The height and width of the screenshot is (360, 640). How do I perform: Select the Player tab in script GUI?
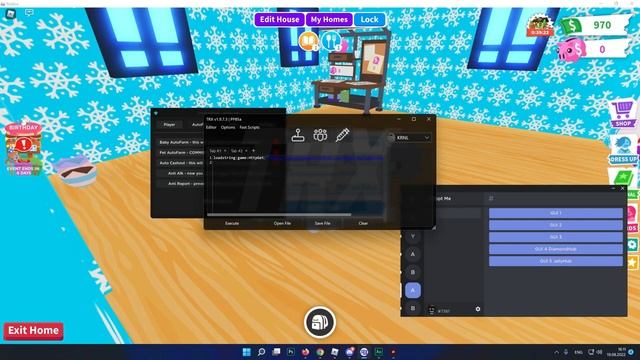169,124
